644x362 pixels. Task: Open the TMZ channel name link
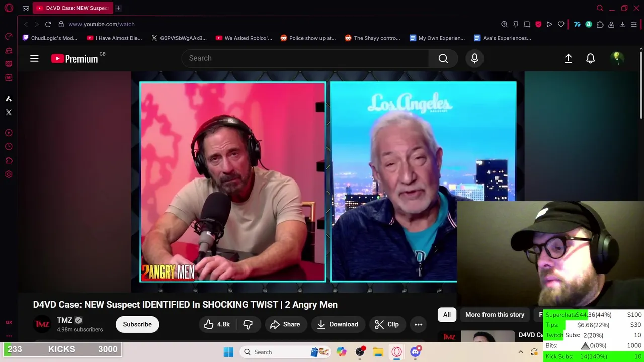(65, 320)
